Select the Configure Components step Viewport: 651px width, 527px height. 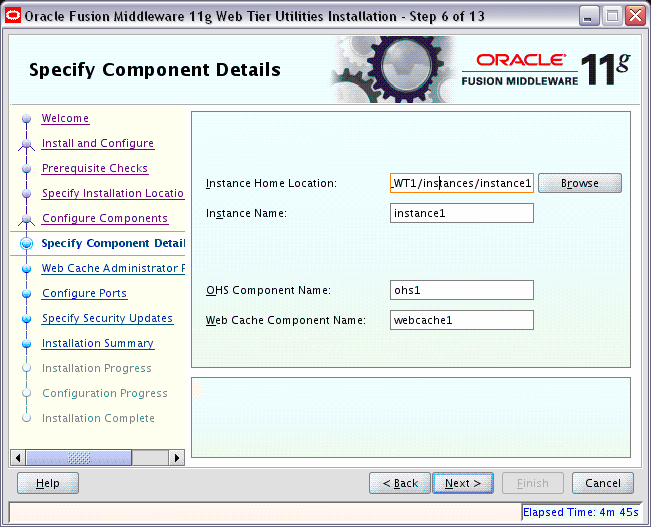pyautogui.click(x=104, y=218)
